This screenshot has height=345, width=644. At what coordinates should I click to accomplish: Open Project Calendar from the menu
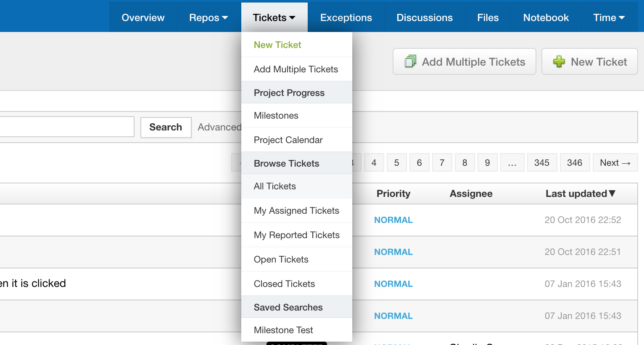point(297,140)
